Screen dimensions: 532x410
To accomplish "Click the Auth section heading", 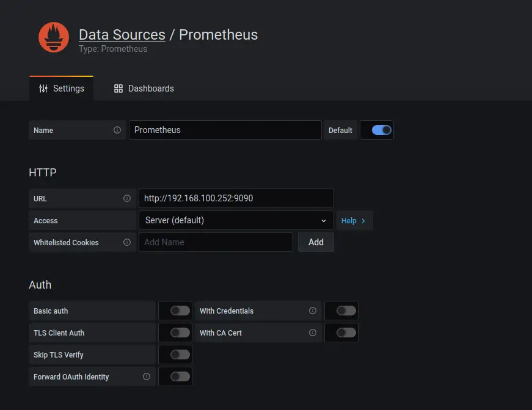I will [x=40, y=285].
